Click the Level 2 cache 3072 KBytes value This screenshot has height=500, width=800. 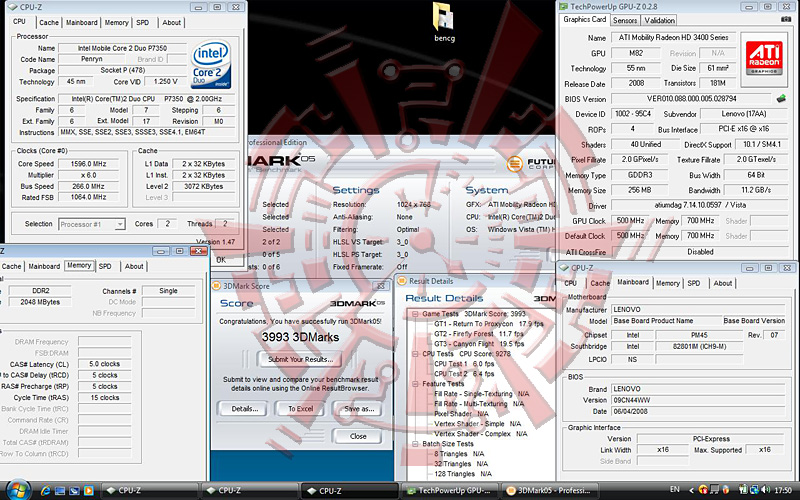203,186
